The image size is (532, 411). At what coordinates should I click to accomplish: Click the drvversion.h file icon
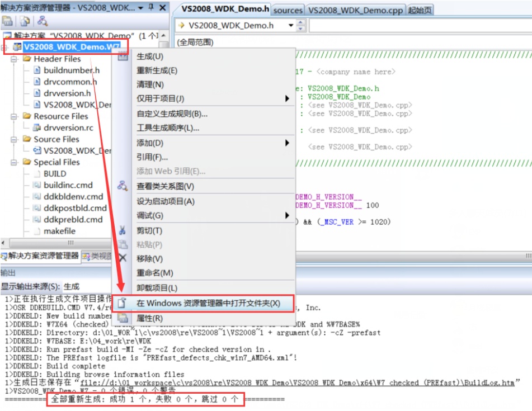37,93
